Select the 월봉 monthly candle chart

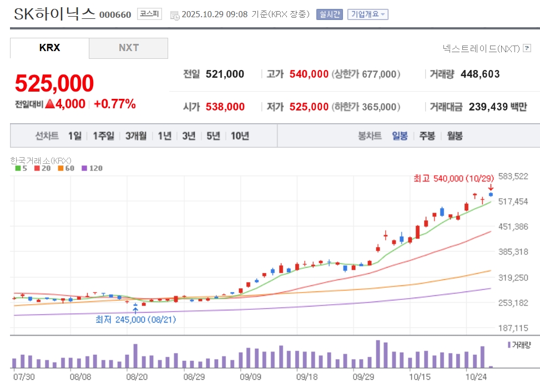click(x=454, y=135)
